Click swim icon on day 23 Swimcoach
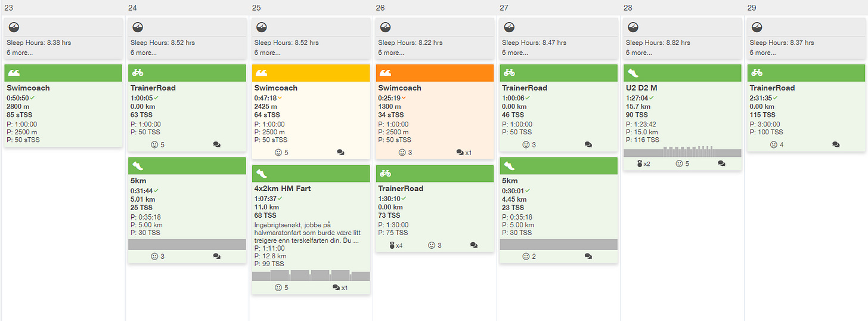The height and width of the screenshot is (321, 868). coord(14,73)
